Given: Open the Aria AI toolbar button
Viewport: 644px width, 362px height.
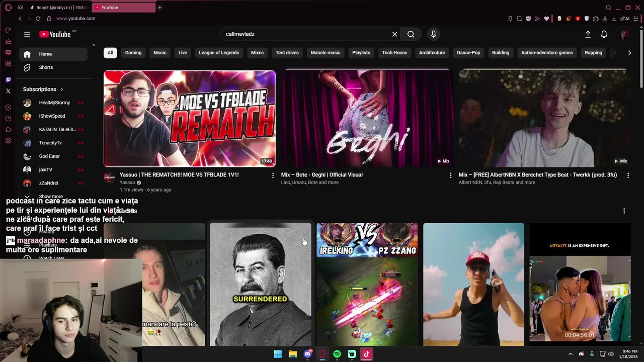Looking at the screenshot, I should (x=625, y=19).
